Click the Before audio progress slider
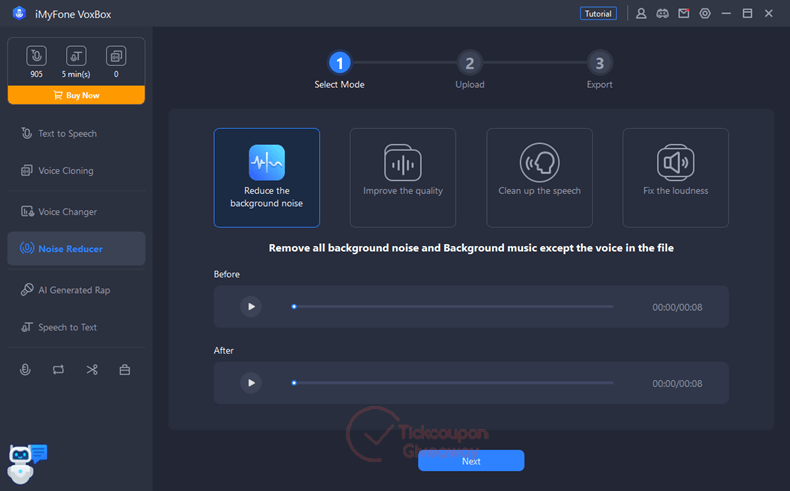Image resolution: width=790 pixels, height=491 pixels. click(x=453, y=307)
